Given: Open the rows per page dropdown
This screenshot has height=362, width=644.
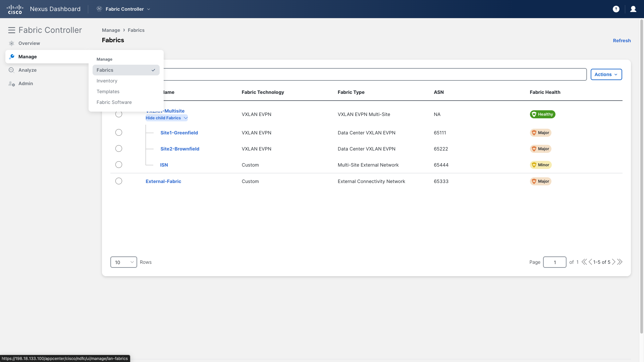Looking at the screenshot, I should 123,262.
